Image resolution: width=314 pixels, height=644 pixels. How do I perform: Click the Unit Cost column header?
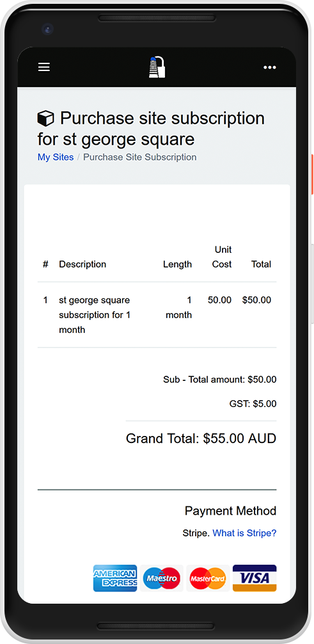tap(222, 257)
